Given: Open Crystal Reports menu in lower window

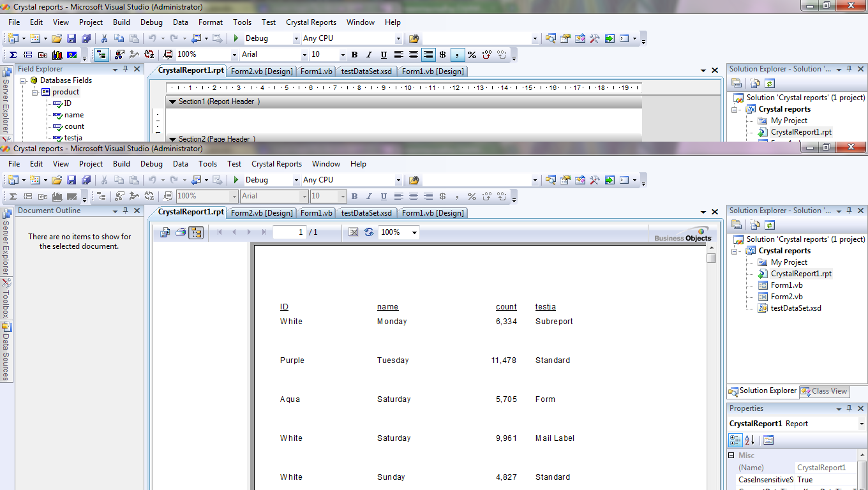Looking at the screenshot, I should (276, 164).
